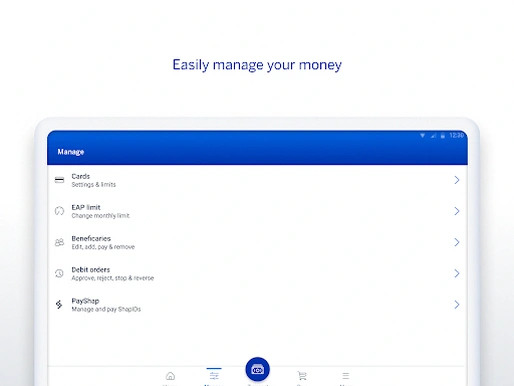The height and width of the screenshot is (386, 514).
Task: Expand Beneficiaries using its chevron arrow
Action: [457, 242]
